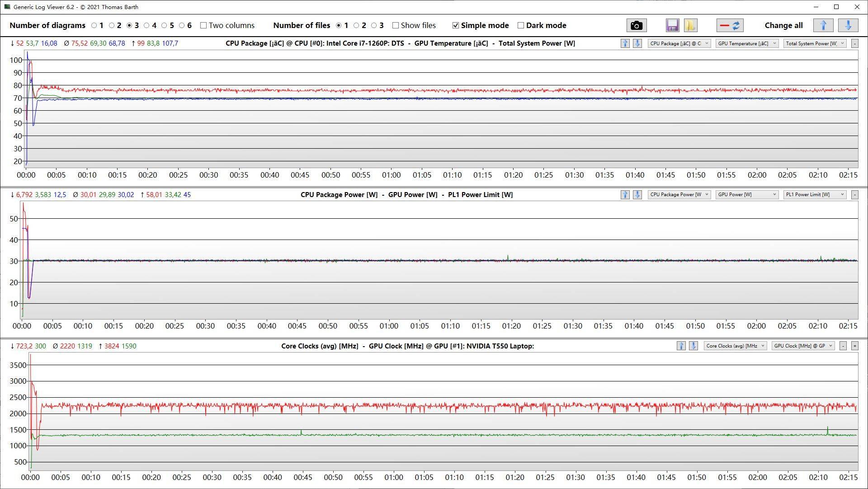The width and height of the screenshot is (868, 489).
Task: Click the purple floppy disk save icon
Action: click(x=672, y=25)
